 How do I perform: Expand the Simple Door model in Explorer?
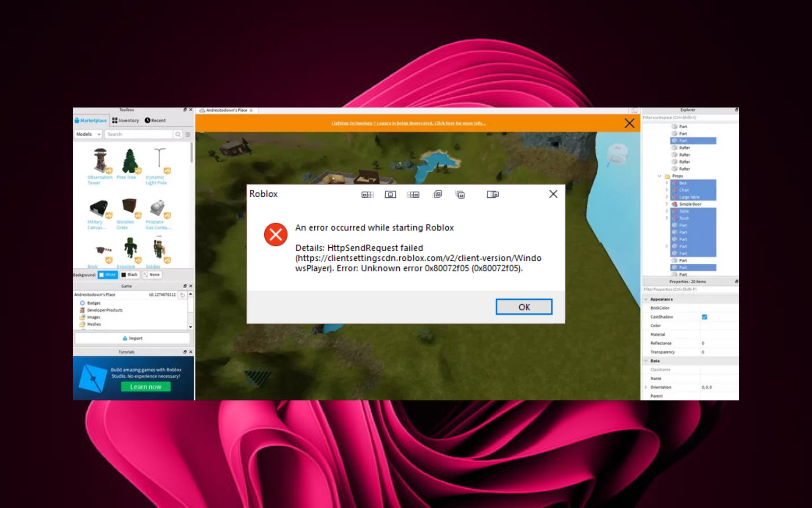coord(667,204)
